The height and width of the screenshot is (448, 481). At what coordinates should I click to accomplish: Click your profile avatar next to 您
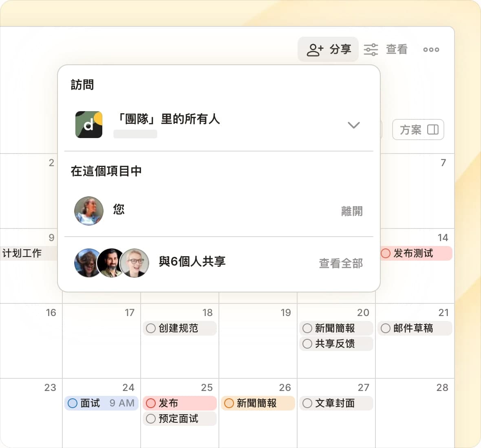coord(88,211)
